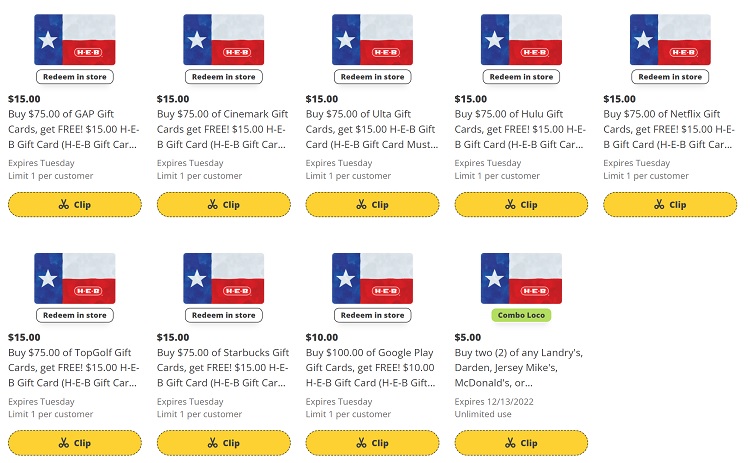Viewport: 750px width, 463px height.
Task: Select Redeem in store badge on Hulu coupon
Action: 521,77
